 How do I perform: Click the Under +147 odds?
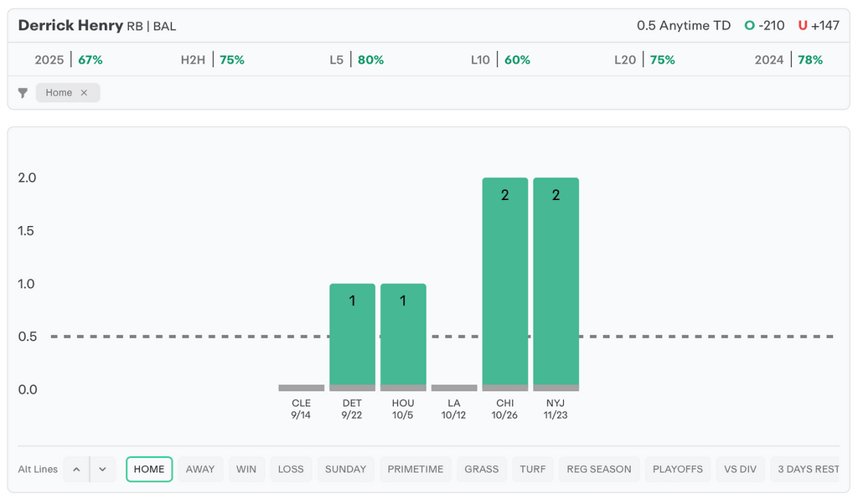point(819,26)
